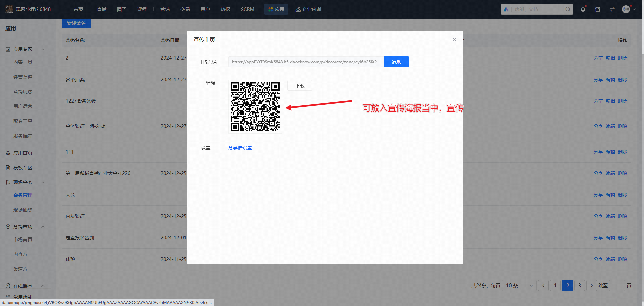Click the 模板专区 icon
Viewport: 644px width, 306px height.
click(8, 168)
